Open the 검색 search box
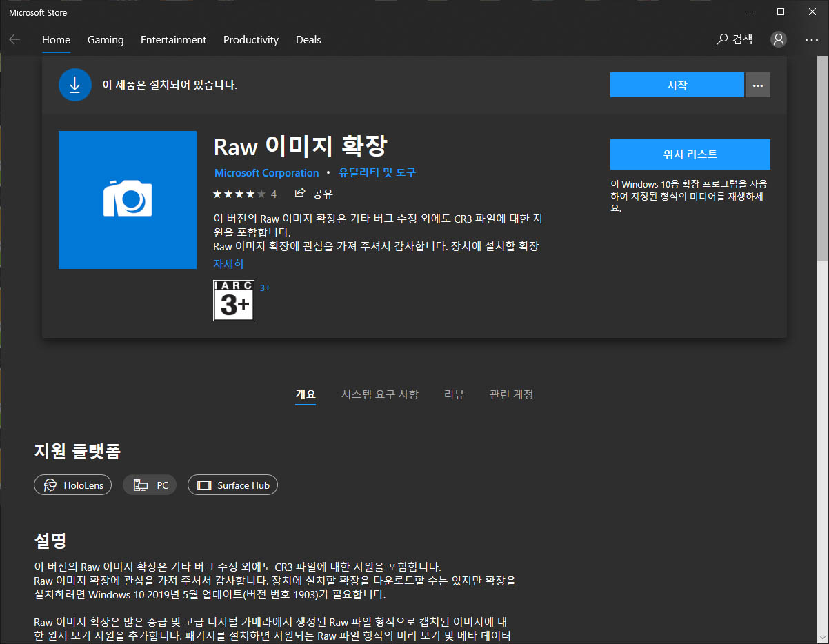 click(x=735, y=39)
